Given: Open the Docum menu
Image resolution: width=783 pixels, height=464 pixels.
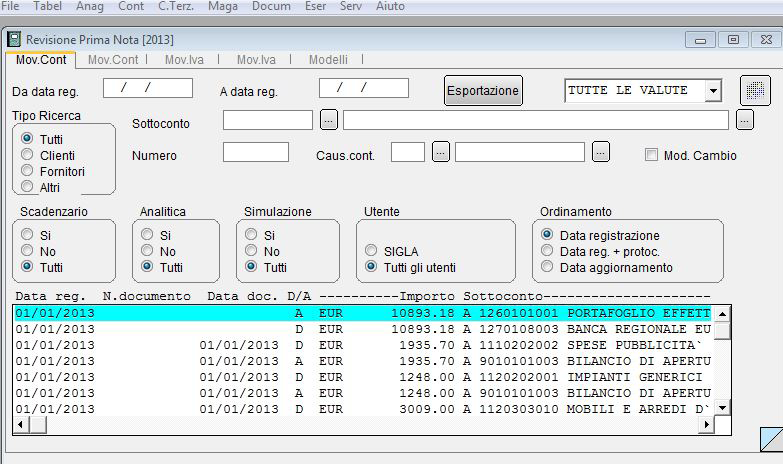Looking at the screenshot, I should click(271, 6).
